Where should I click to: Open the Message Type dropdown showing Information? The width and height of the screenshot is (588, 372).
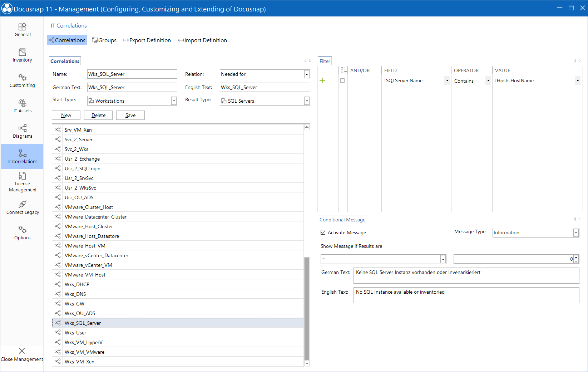575,232
